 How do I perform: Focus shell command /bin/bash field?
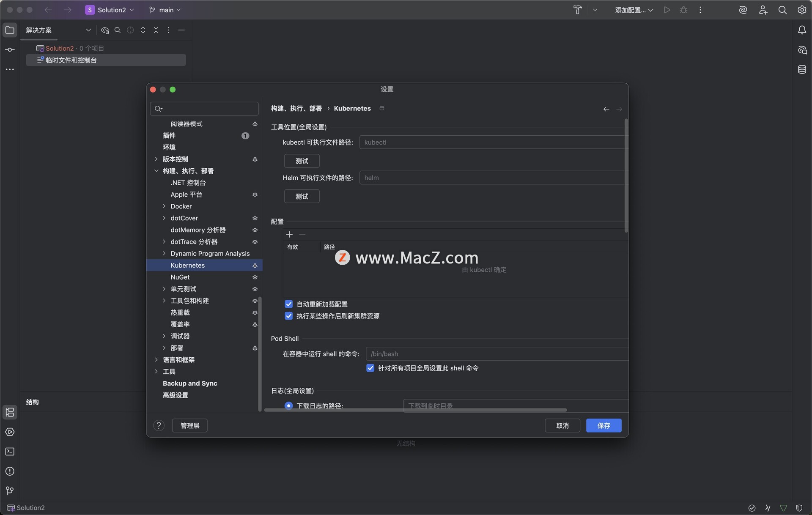pos(497,353)
